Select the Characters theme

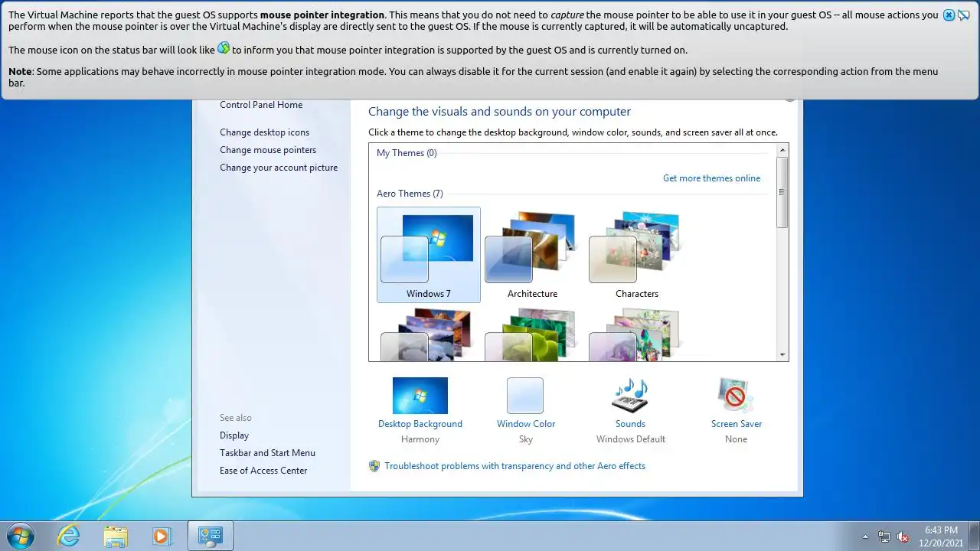[637, 255]
